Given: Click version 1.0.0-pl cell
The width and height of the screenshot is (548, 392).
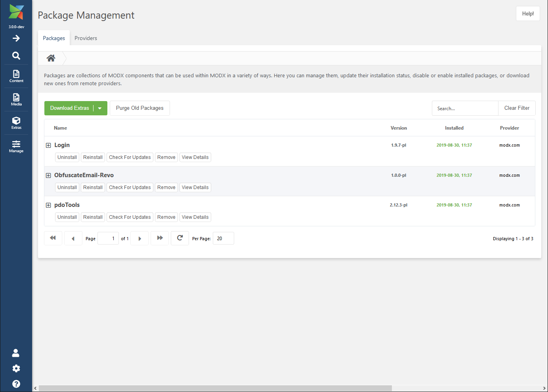Looking at the screenshot, I should [399, 175].
